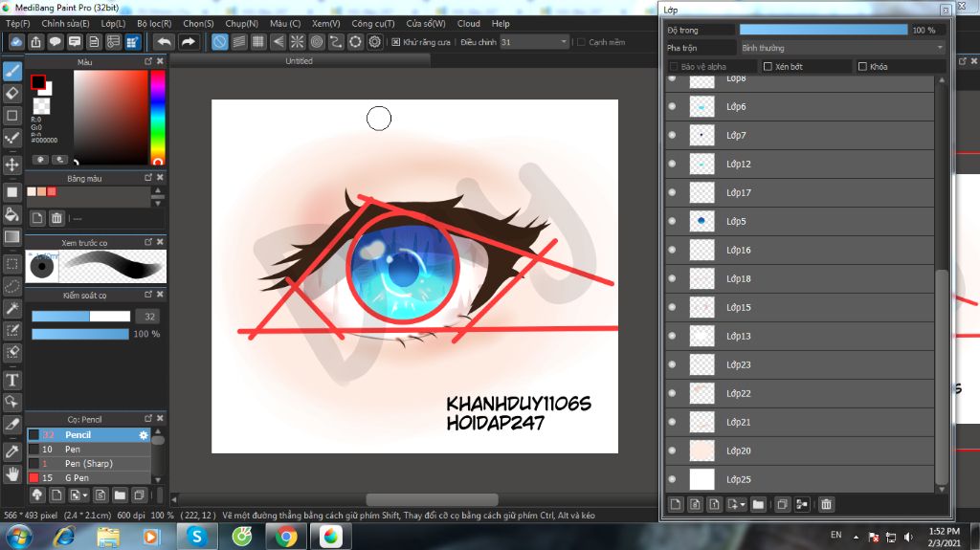
Task: Hide layer Lớp6
Action: tap(673, 106)
